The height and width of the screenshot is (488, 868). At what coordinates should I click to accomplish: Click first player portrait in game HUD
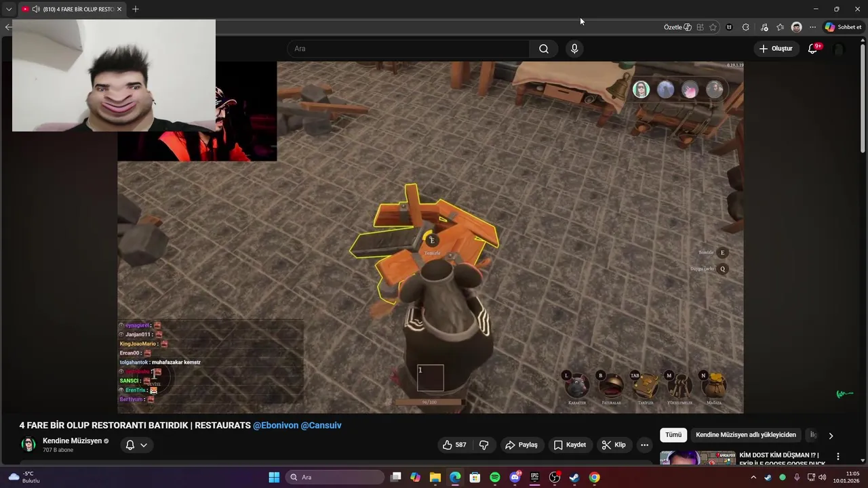click(x=641, y=89)
